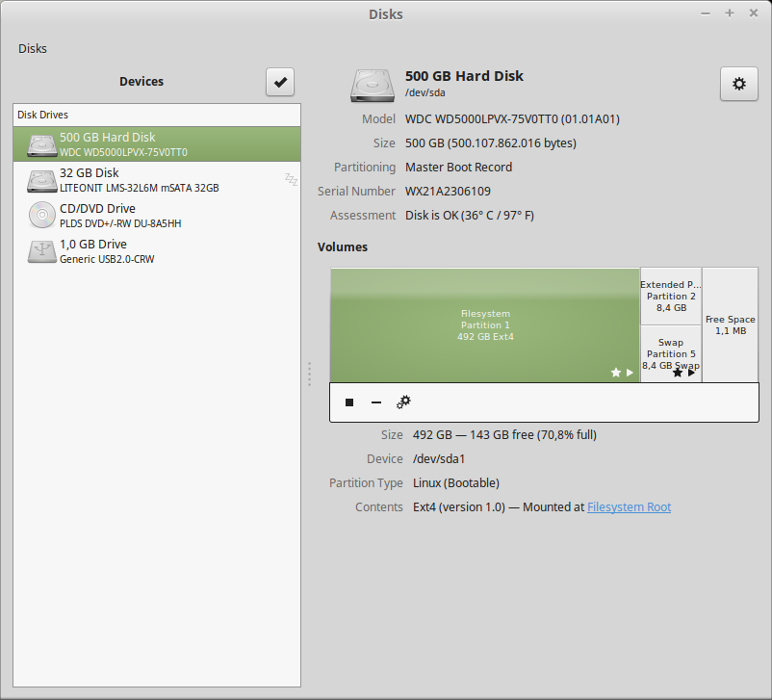Maximize the Disks window with plus button
The height and width of the screenshot is (700, 772).
[730, 13]
